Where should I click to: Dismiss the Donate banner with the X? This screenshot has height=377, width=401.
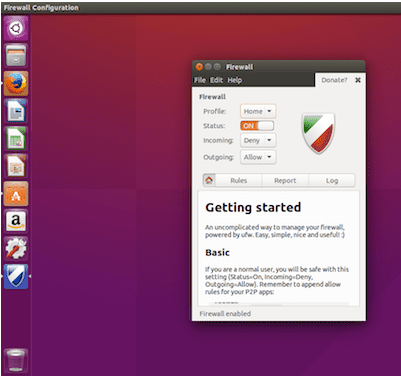[x=358, y=80]
